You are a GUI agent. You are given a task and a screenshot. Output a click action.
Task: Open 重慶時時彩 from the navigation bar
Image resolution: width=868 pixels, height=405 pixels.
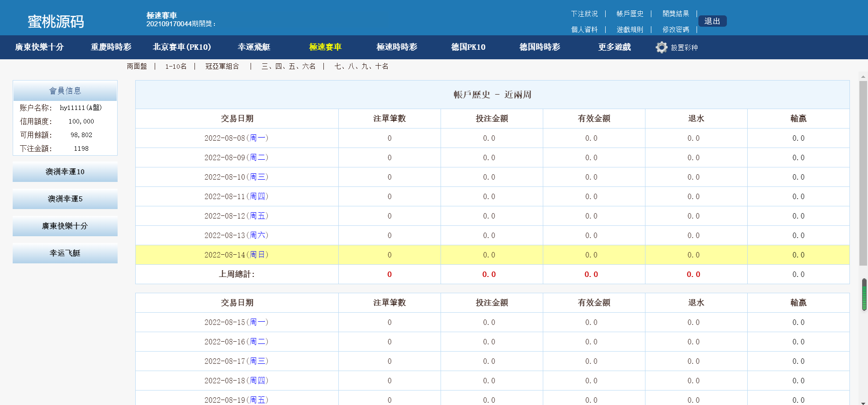click(x=111, y=47)
